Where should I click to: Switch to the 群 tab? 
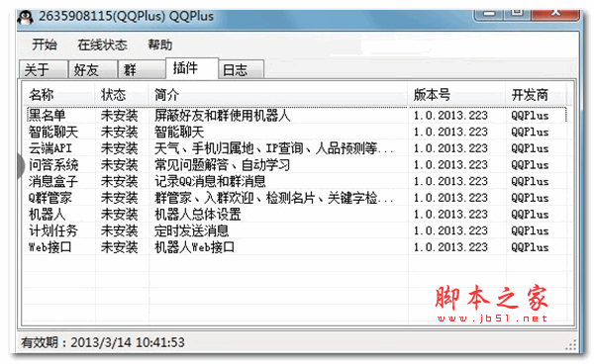142,69
